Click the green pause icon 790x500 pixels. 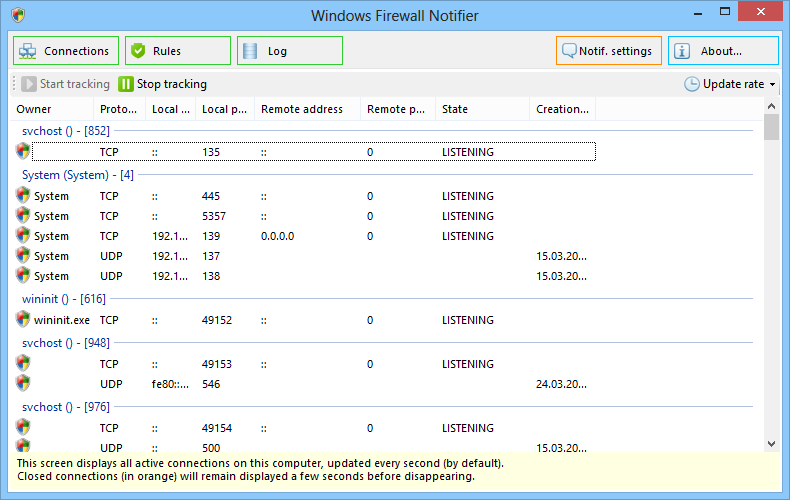(x=126, y=84)
